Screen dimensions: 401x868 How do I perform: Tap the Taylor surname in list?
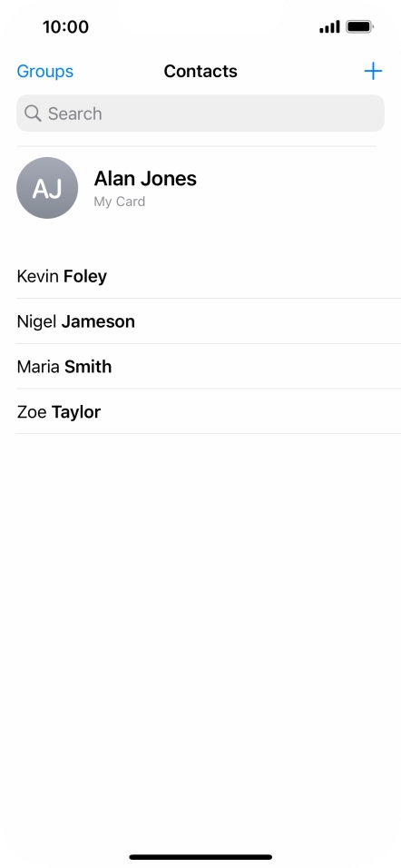tap(76, 412)
